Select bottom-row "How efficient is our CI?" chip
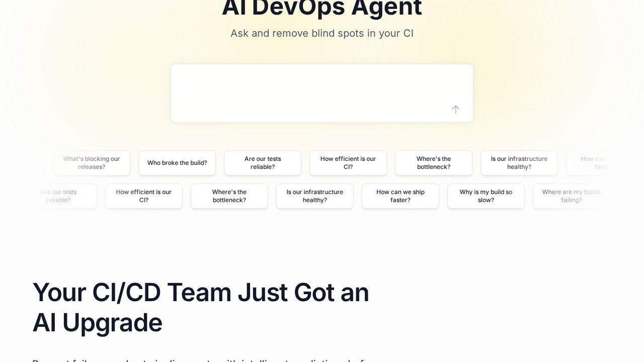Image resolution: width=644 pixels, height=362 pixels. coord(144,196)
